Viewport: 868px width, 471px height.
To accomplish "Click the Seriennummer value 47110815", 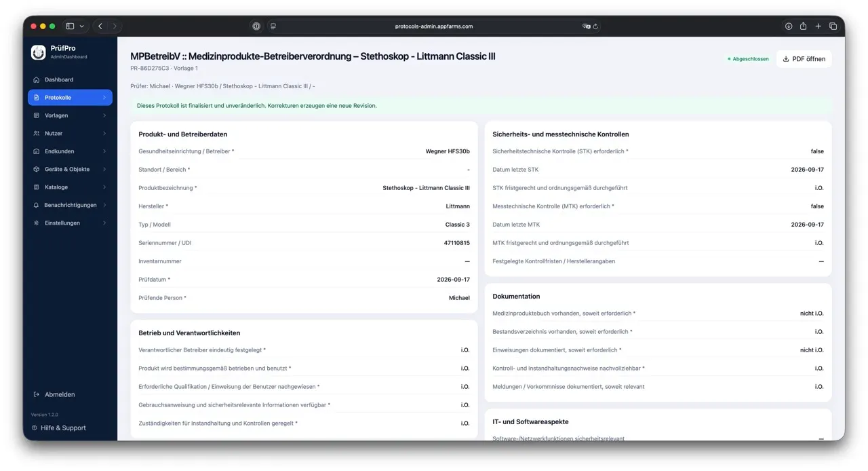I will pyautogui.click(x=456, y=243).
